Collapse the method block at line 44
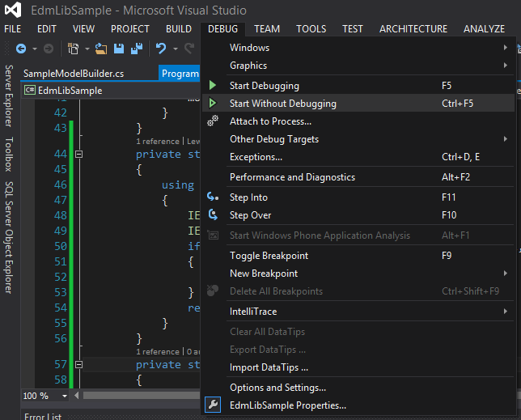The height and width of the screenshot is (420, 521). tap(78, 155)
